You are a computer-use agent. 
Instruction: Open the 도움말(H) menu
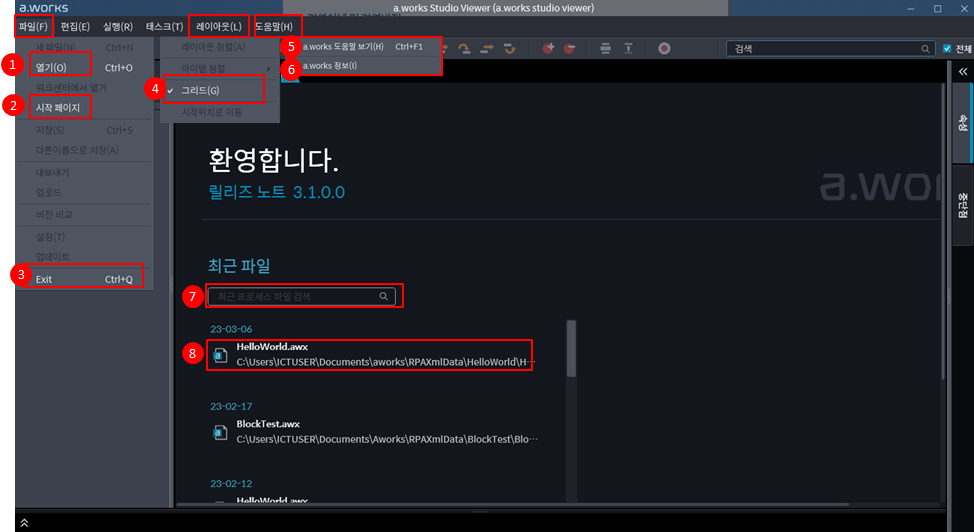[x=274, y=26]
